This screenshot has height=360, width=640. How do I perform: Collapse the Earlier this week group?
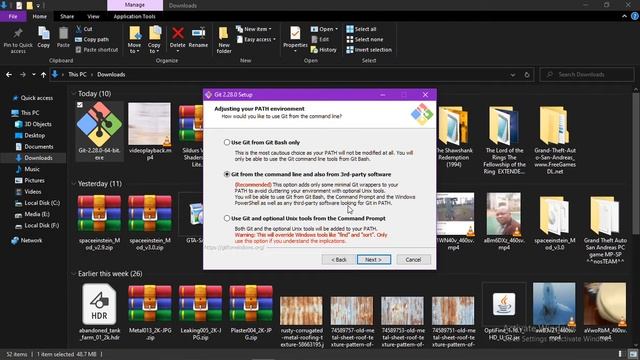(74, 273)
